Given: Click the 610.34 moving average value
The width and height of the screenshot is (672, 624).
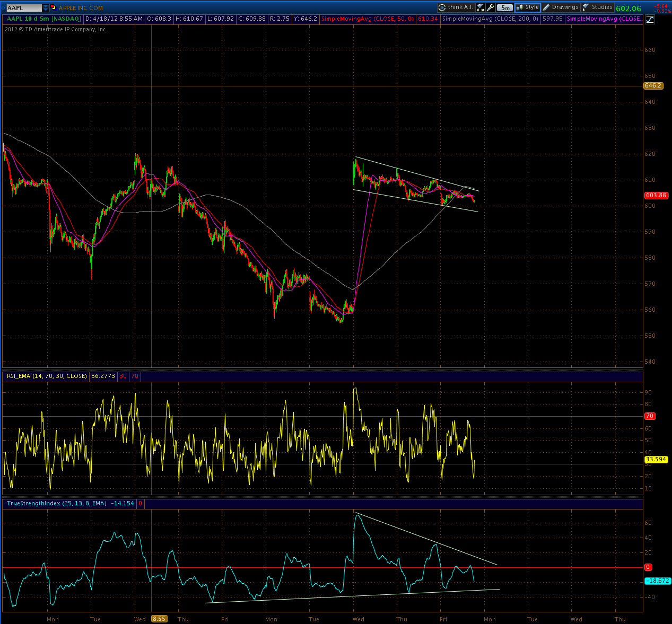Looking at the screenshot, I should [428, 19].
